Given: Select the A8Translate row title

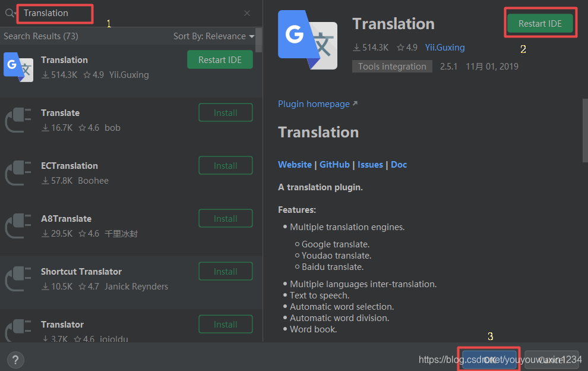Looking at the screenshot, I should pos(67,219).
